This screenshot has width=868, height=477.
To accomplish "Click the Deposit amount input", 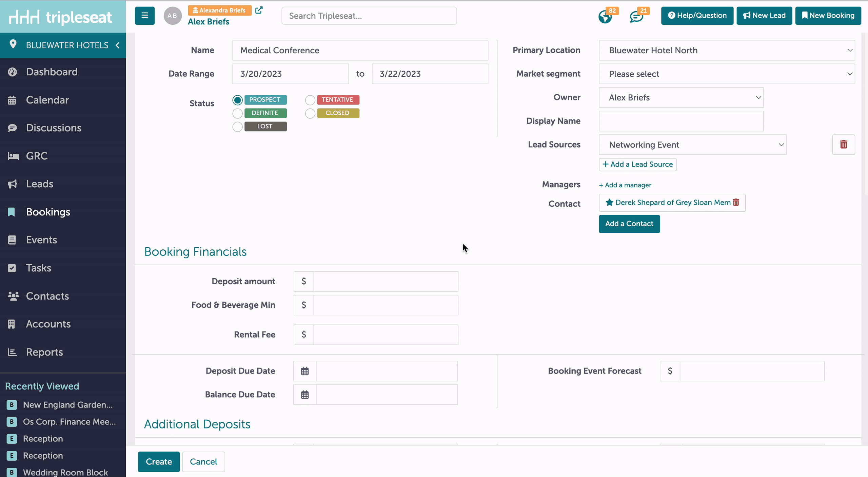I will coord(386,282).
